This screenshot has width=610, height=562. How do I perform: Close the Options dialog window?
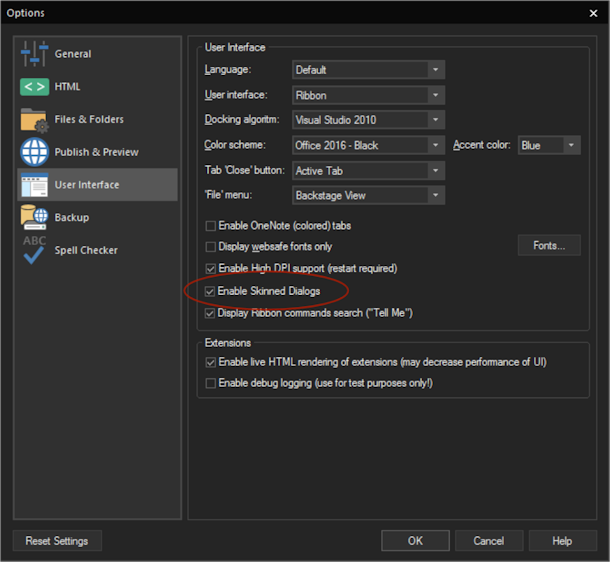click(x=593, y=13)
